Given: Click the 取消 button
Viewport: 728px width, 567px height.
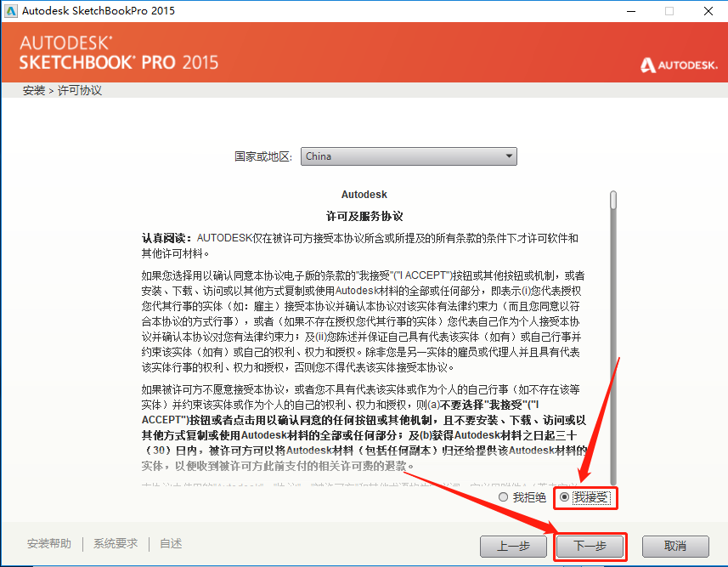Looking at the screenshot, I should 675,546.
